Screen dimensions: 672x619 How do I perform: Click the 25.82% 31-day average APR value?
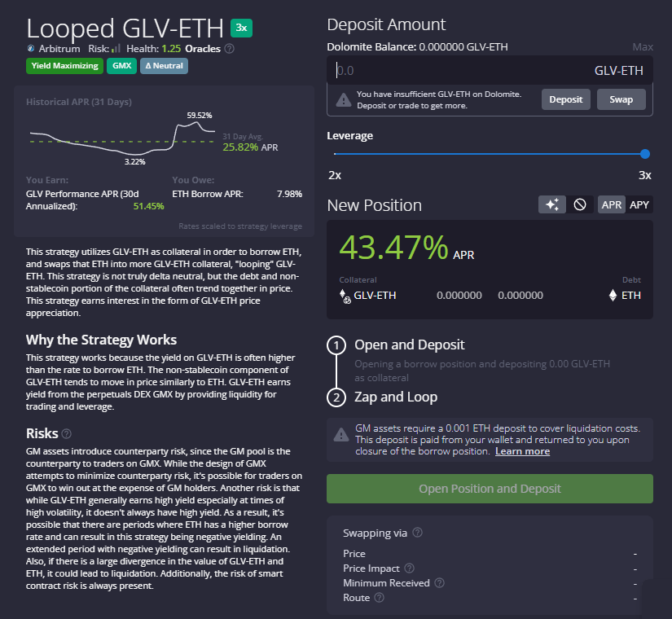pos(240,147)
